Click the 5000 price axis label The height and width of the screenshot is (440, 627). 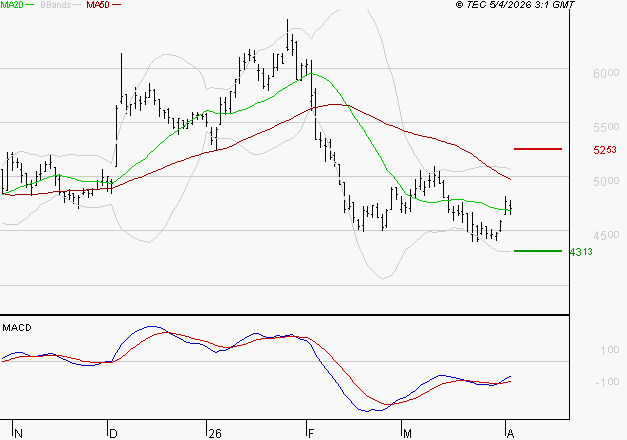(606, 182)
